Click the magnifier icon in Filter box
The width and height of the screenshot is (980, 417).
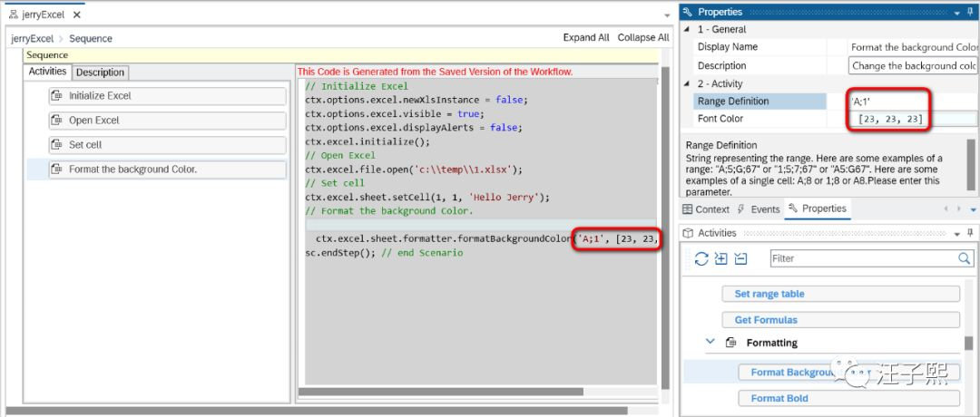965,257
